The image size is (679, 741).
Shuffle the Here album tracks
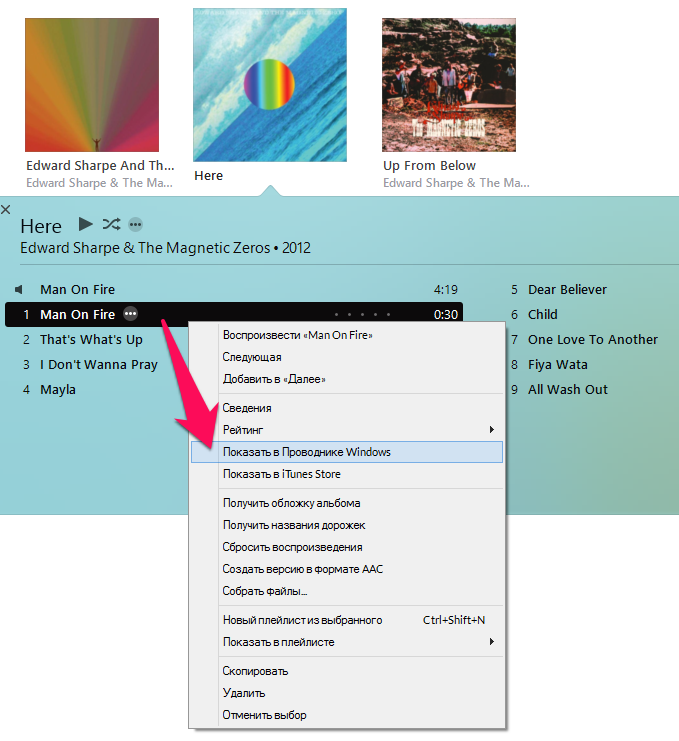click(112, 224)
